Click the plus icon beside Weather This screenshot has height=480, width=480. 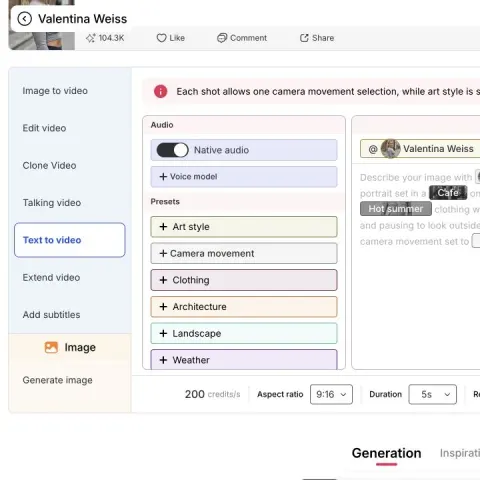163,360
